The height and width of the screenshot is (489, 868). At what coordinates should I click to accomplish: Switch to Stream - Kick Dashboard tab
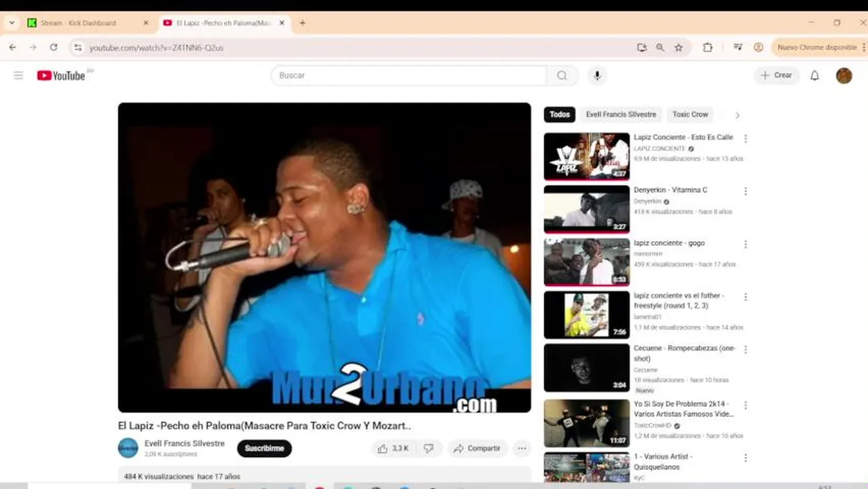pyautogui.click(x=87, y=23)
